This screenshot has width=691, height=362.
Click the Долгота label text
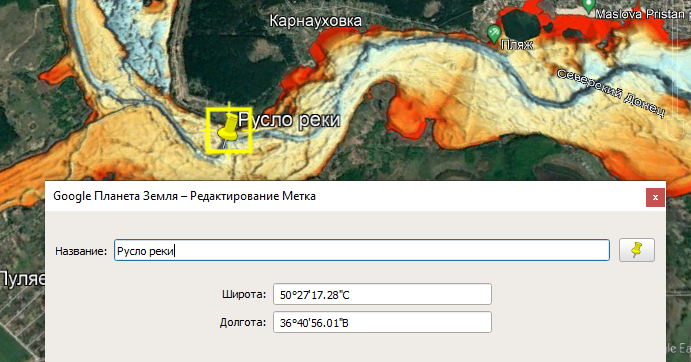click(x=243, y=322)
